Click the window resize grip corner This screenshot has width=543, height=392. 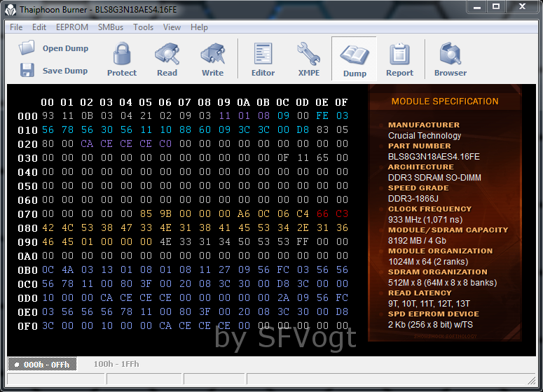pos(532,380)
